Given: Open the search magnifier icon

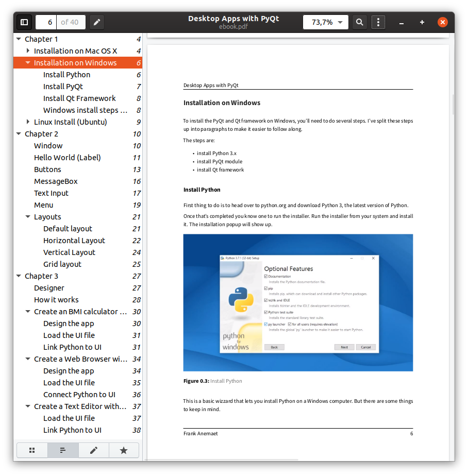Looking at the screenshot, I should [x=360, y=22].
